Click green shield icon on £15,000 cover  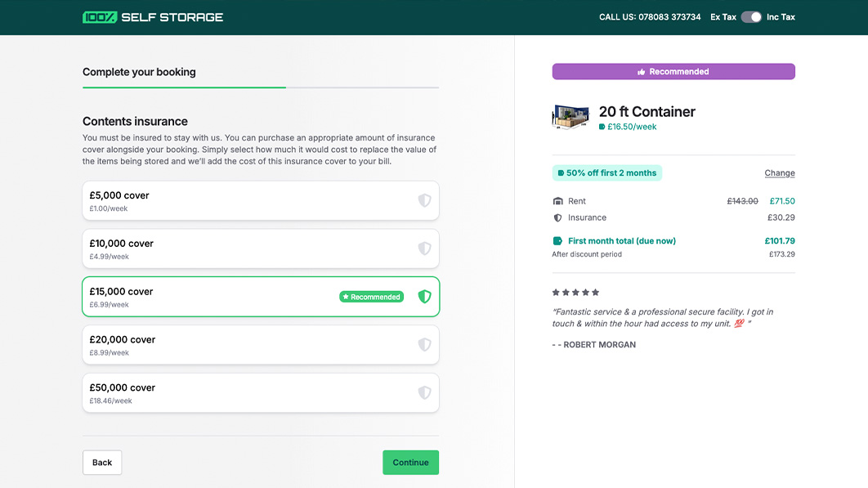(x=424, y=297)
